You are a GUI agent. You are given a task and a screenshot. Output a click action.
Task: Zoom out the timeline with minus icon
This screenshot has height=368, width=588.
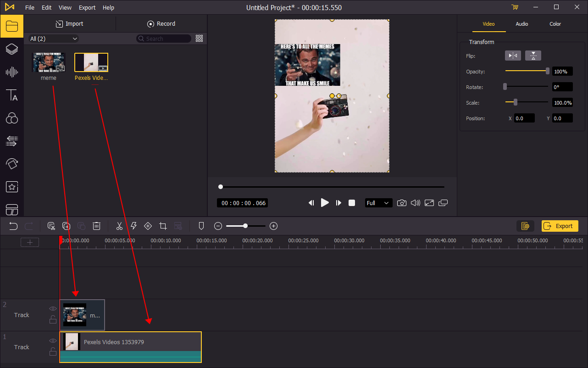pyautogui.click(x=218, y=226)
